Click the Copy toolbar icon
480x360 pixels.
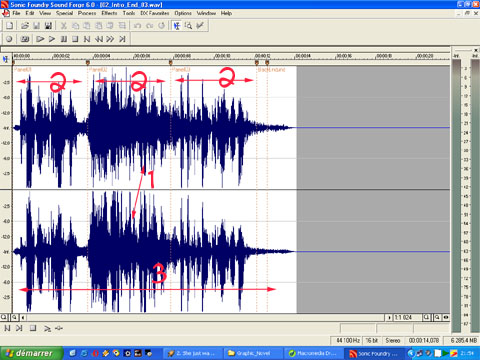[x=76, y=26]
